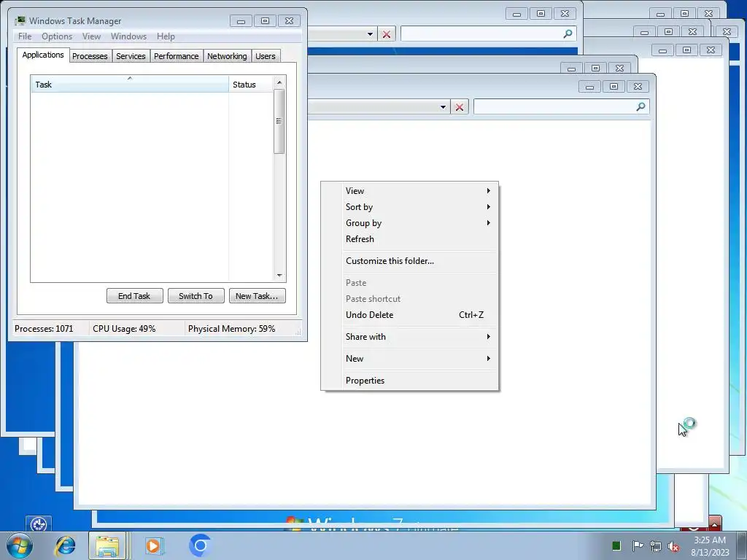This screenshot has height=560, width=747.
Task: Click the Task Manager title bar icon
Action: click(x=20, y=21)
